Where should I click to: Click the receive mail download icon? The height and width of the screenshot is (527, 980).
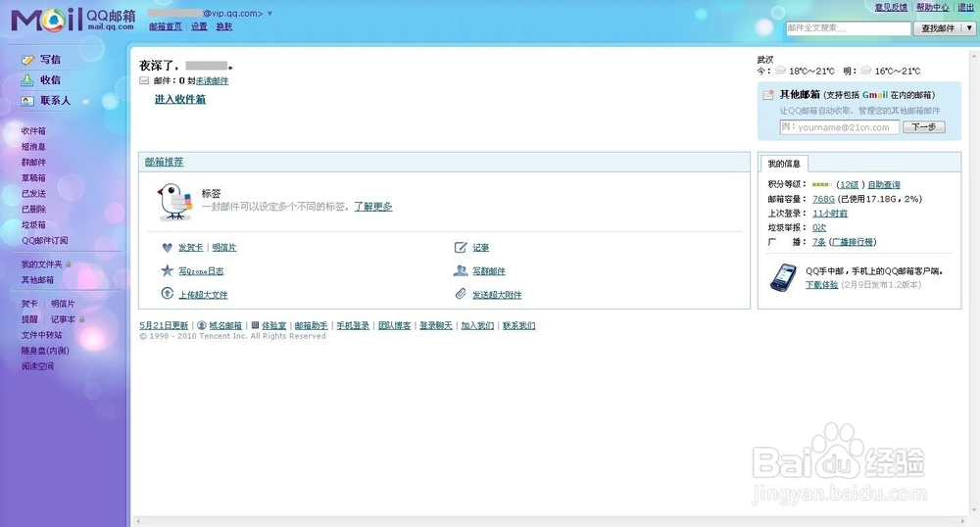27,80
